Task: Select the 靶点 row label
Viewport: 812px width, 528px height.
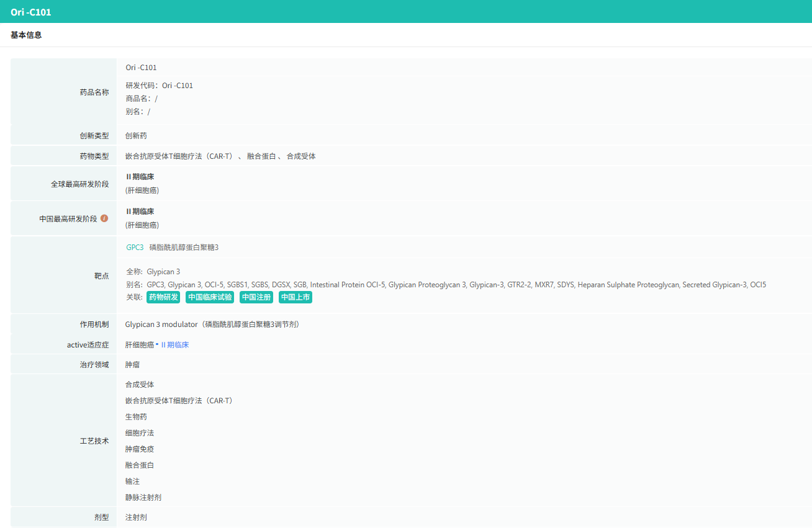Action: tap(102, 275)
